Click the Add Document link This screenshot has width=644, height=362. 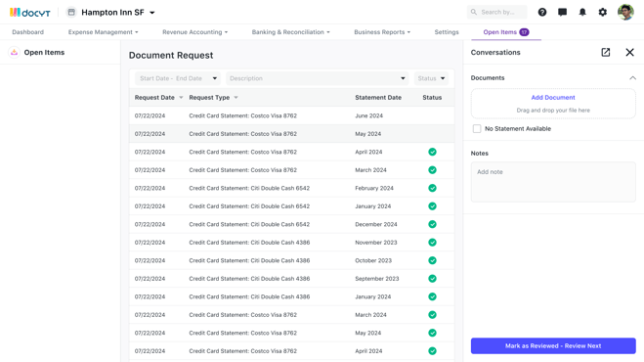click(553, 98)
